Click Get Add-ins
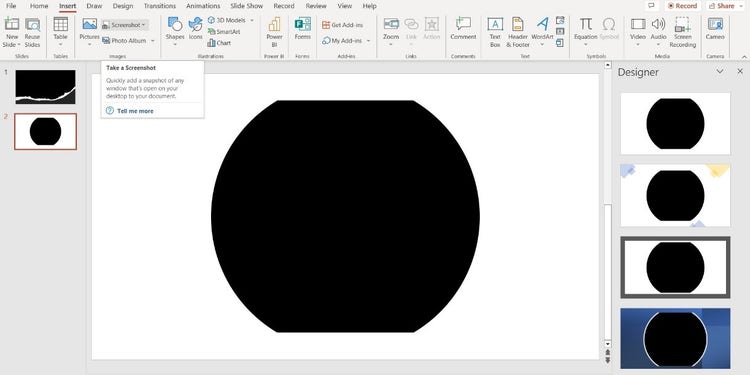 click(x=342, y=25)
